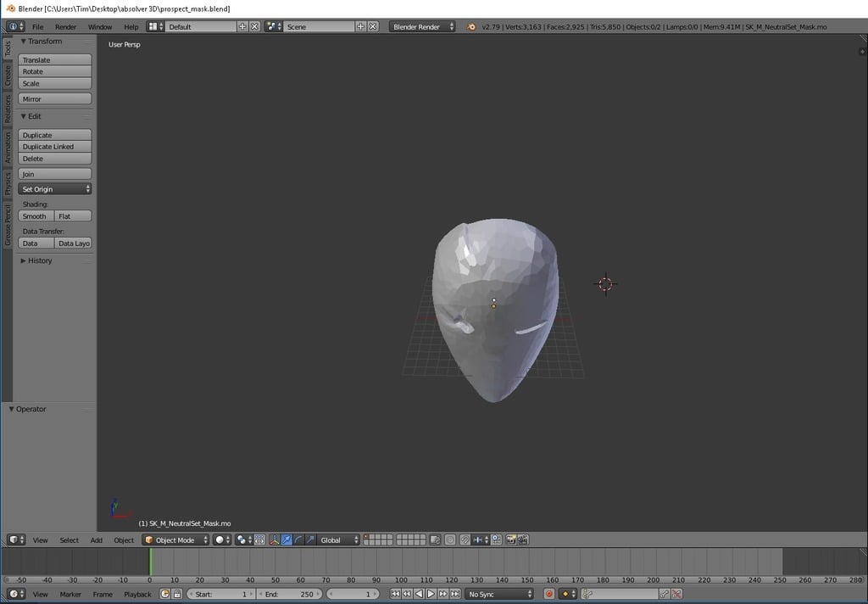The height and width of the screenshot is (604, 868).
Task: Open the Render menu
Action: [65, 26]
